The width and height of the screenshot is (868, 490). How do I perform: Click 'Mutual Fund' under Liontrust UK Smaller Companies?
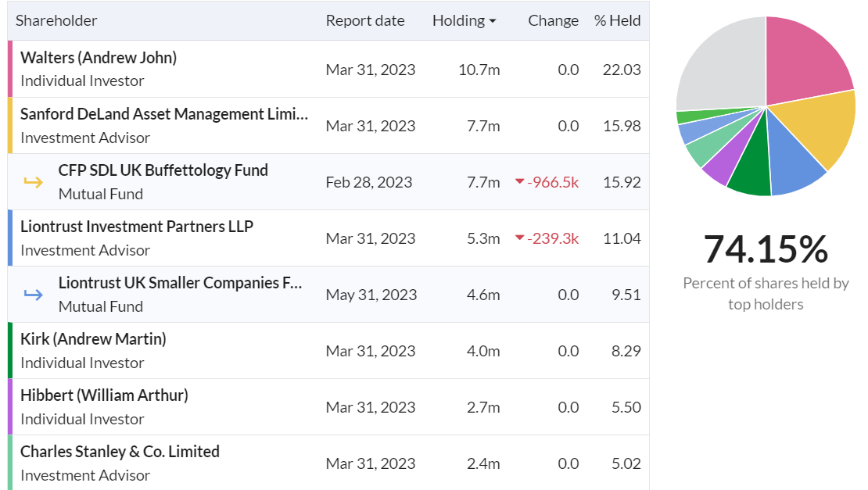[101, 307]
